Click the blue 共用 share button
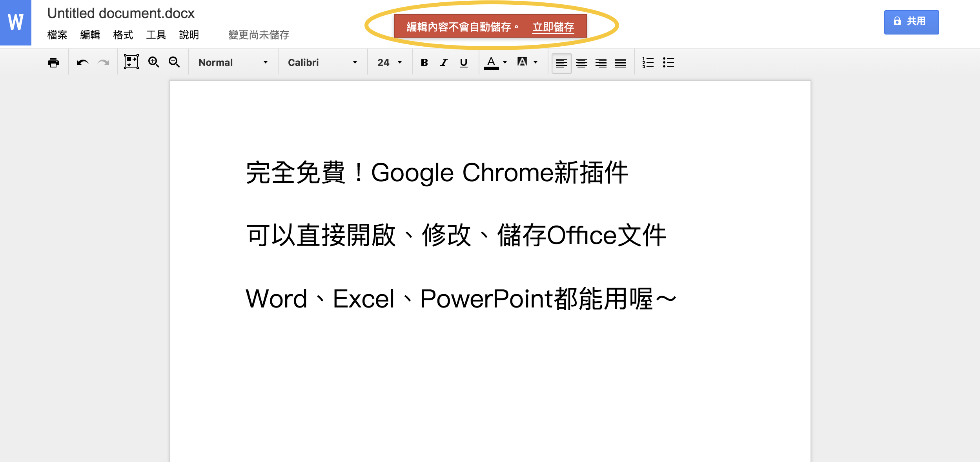This screenshot has height=462, width=980. click(x=911, y=22)
